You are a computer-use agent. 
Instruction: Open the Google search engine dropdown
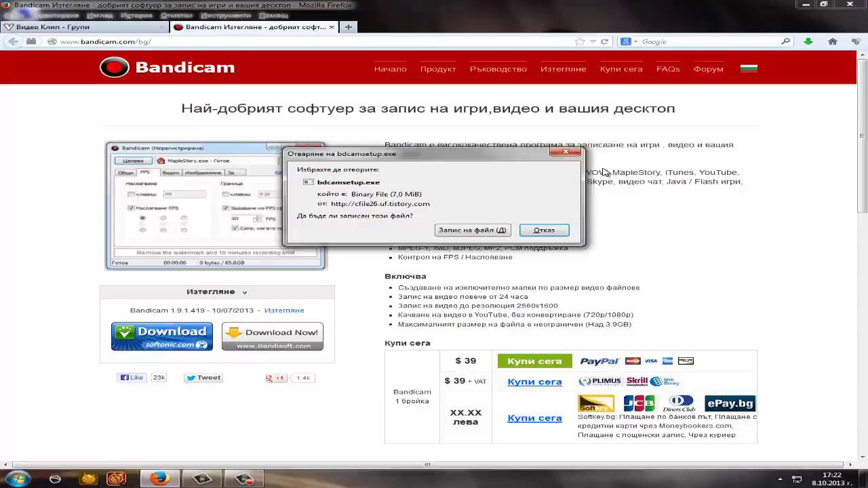pyautogui.click(x=629, y=41)
